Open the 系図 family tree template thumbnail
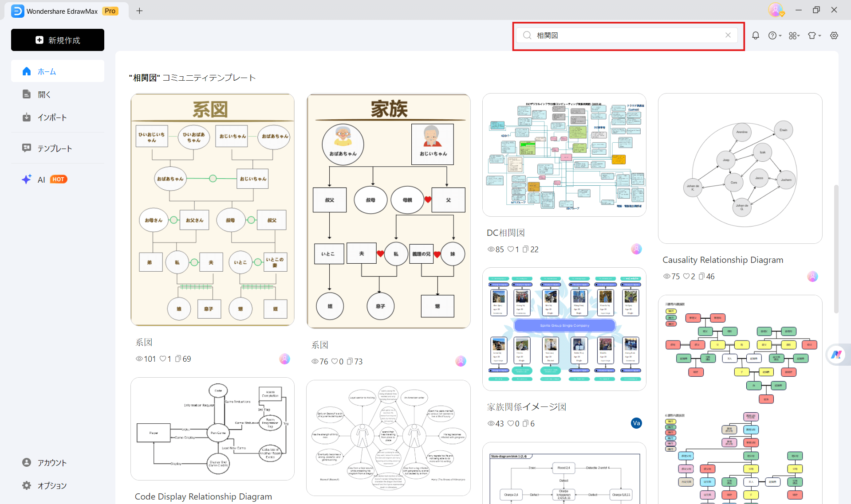Viewport: 851px width, 504px height. [212, 209]
